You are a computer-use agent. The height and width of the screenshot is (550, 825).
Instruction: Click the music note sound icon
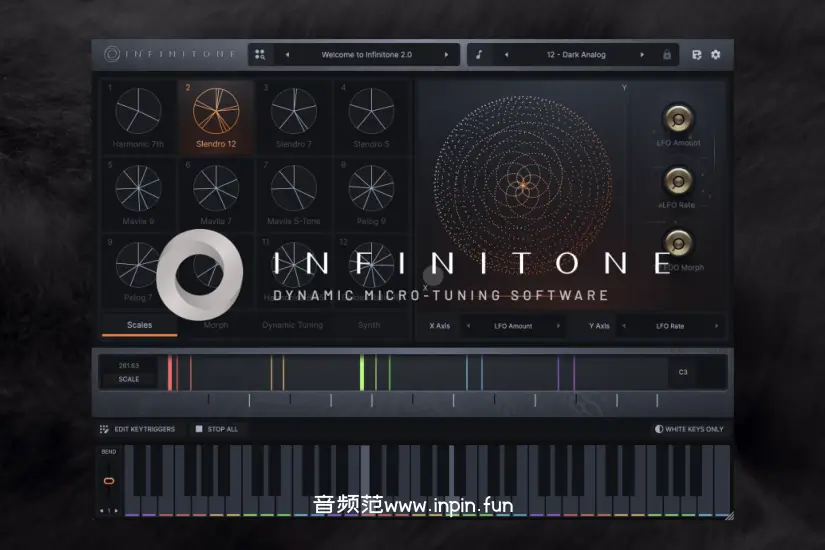pyautogui.click(x=479, y=54)
